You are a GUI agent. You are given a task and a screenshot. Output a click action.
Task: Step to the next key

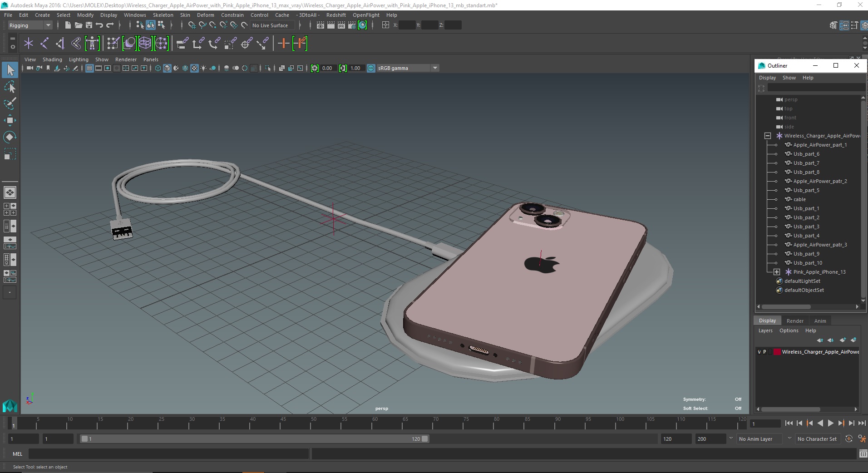pos(841,423)
